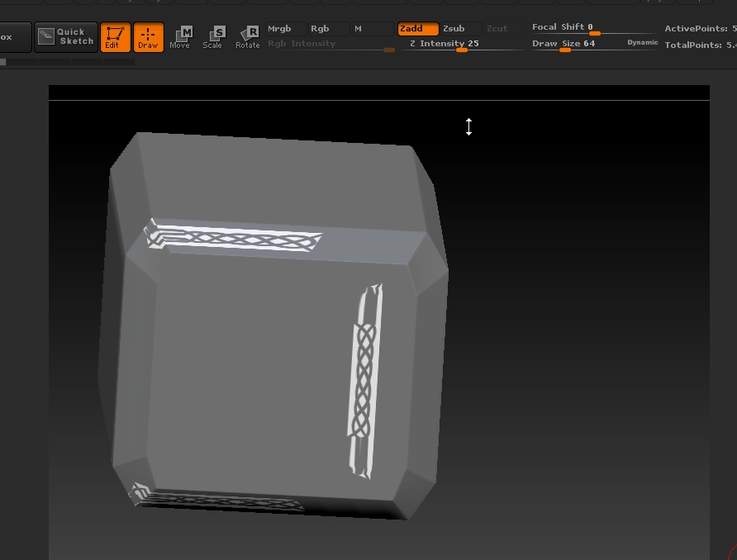Select the Scale tool

point(212,37)
